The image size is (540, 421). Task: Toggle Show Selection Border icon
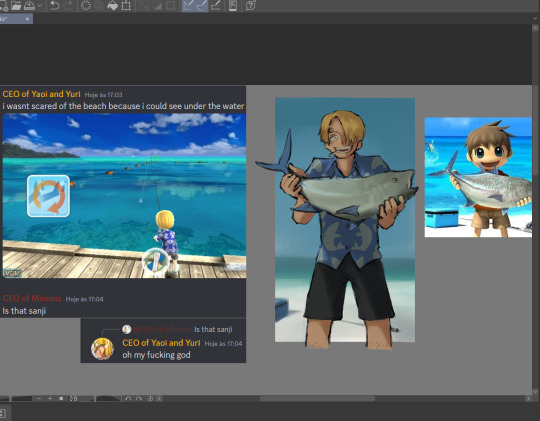[170, 6]
